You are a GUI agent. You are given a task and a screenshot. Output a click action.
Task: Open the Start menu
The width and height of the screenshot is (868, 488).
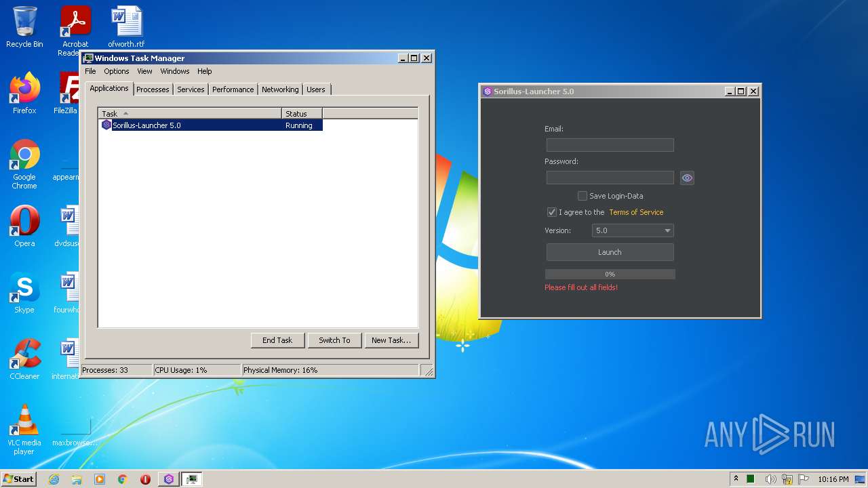(18, 479)
